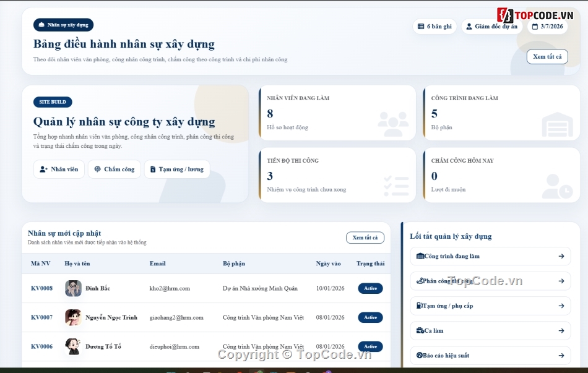Click the icon beside Tạm ứng / phụ cấp shortcut
The height and width of the screenshot is (373, 588).
coord(420,306)
